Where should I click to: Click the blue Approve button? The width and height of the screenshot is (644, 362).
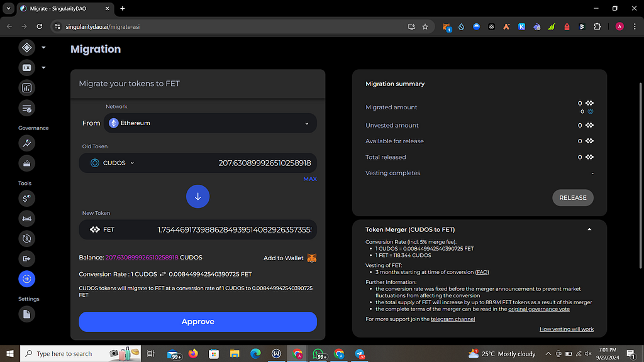197,322
